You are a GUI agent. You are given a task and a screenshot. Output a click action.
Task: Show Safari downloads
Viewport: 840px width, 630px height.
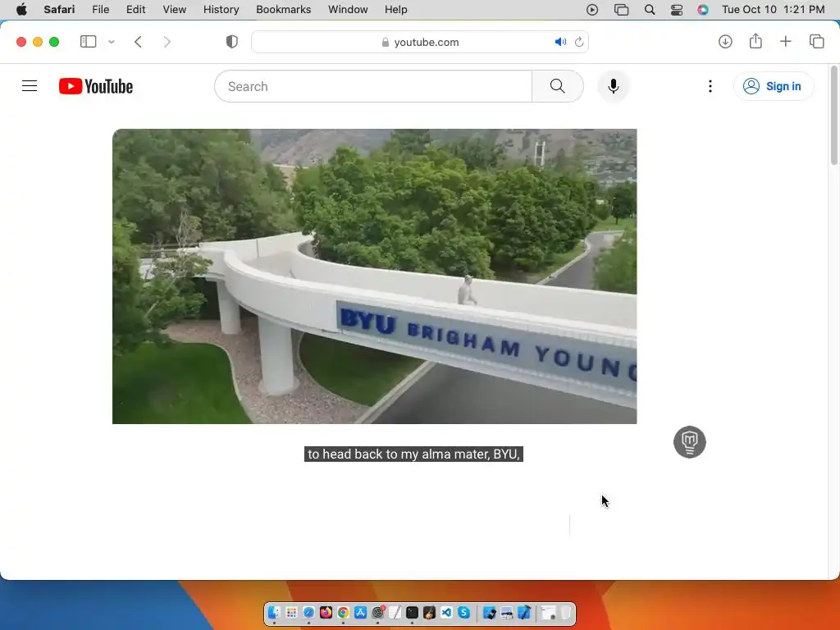click(725, 41)
